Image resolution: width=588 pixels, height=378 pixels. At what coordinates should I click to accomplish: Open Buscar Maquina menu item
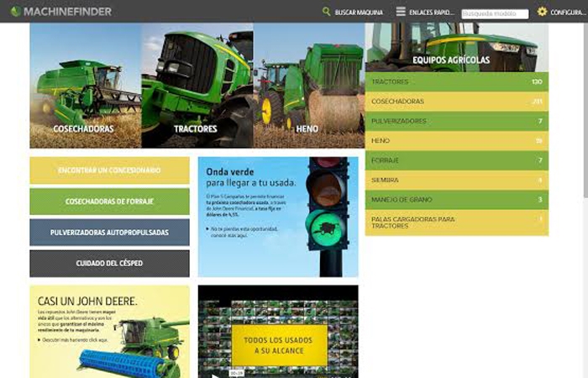pyautogui.click(x=359, y=13)
